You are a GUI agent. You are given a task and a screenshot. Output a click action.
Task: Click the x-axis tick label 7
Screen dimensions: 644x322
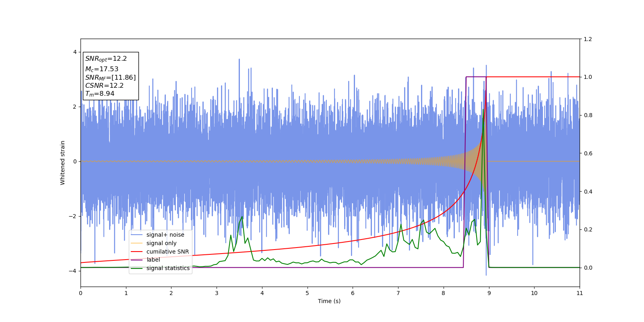[x=398, y=293]
